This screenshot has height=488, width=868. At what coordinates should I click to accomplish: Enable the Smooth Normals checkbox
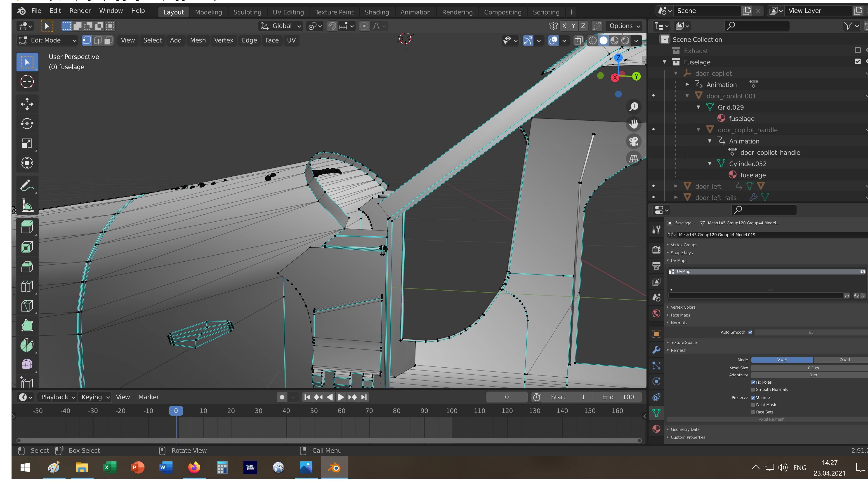(753, 390)
